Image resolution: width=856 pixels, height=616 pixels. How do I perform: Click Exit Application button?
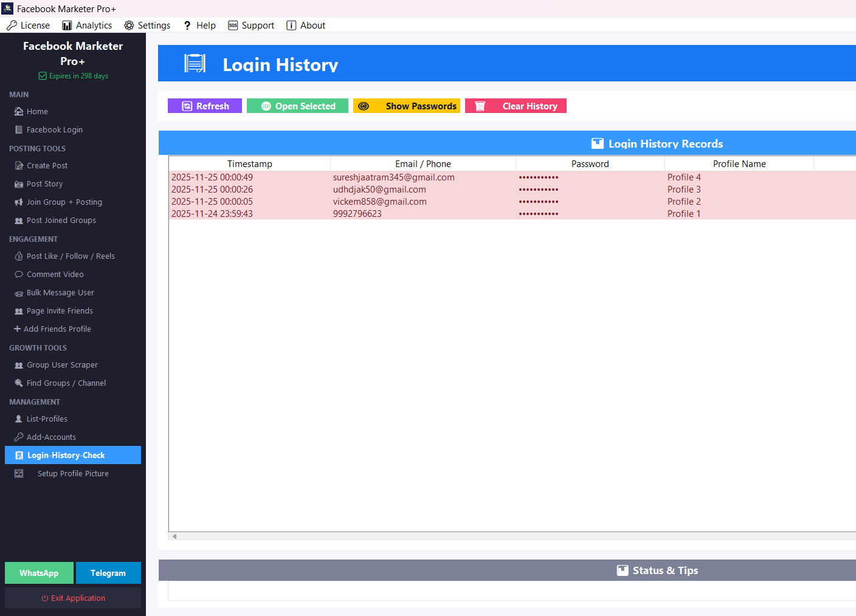pyautogui.click(x=73, y=598)
